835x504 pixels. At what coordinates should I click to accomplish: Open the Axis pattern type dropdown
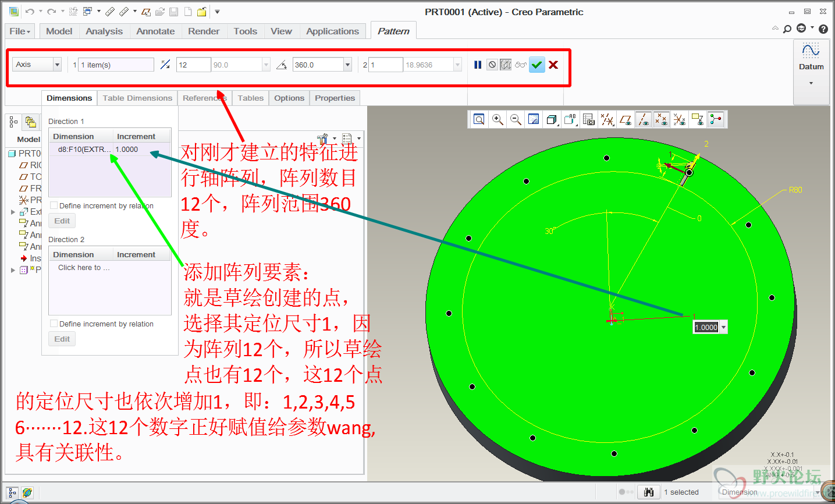click(57, 65)
